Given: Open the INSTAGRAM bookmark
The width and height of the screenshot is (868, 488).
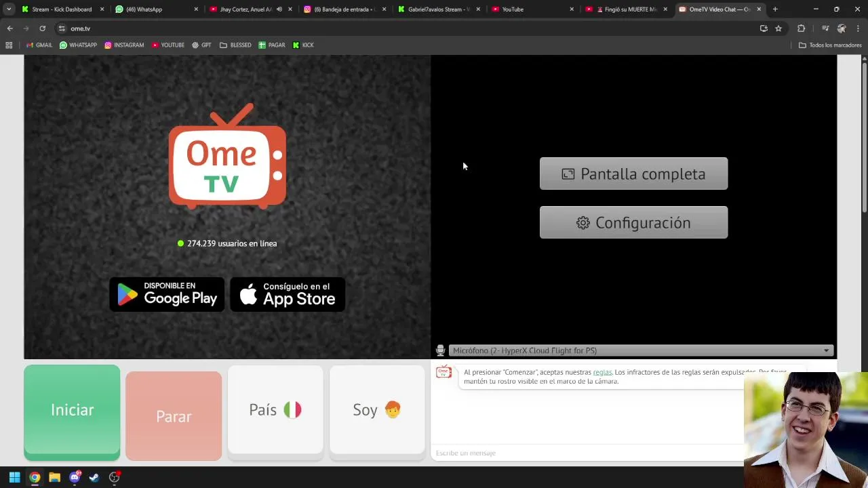Looking at the screenshot, I should (x=124, y=45).
